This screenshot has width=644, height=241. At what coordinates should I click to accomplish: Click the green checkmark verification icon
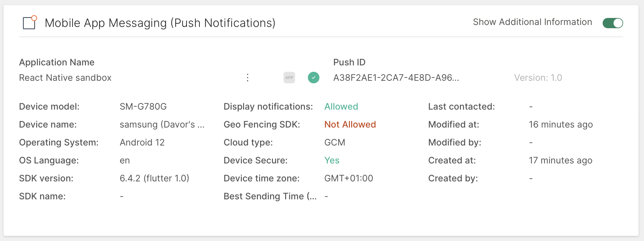pyautogui.click(x=314, y=78)
